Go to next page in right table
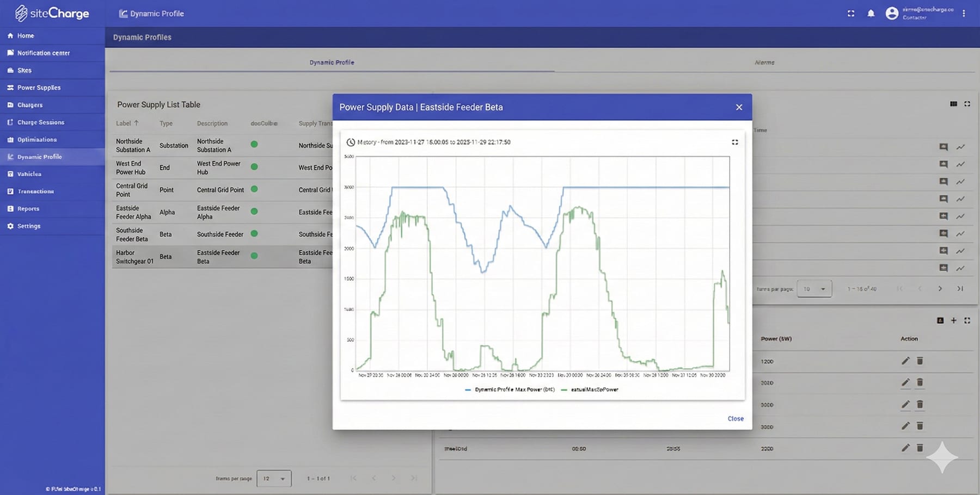This screenshot has height=495, width=980. (x=940, y=289)
